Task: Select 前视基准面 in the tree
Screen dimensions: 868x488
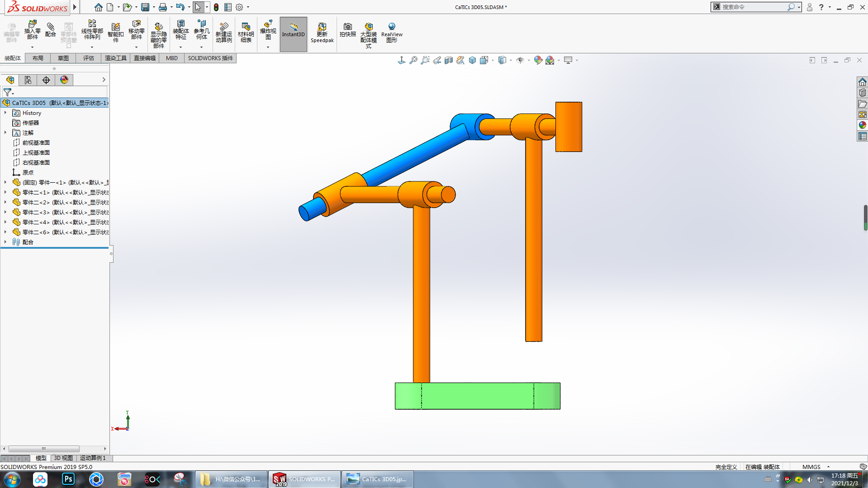Action: coord(36,142)
